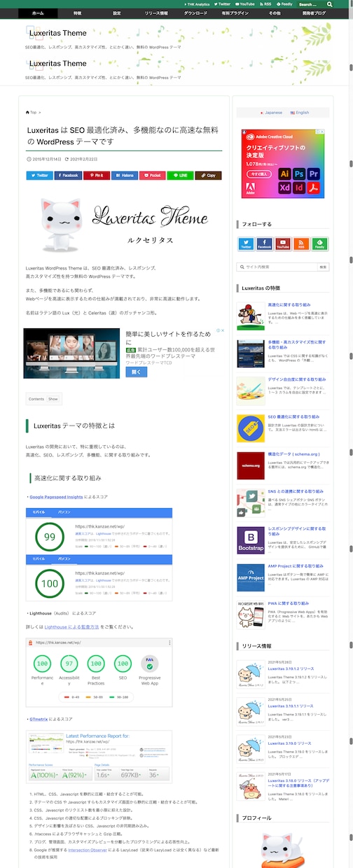
Task: Open the リリース情報 menu item
Action: [156, 13]
